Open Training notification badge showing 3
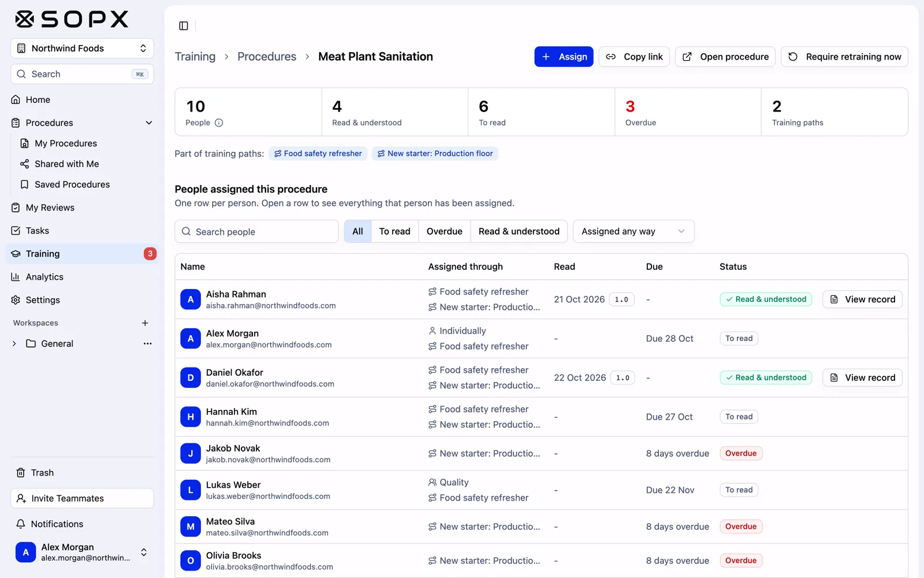Screen dimensions: 924x578 [x=150, y=254]
